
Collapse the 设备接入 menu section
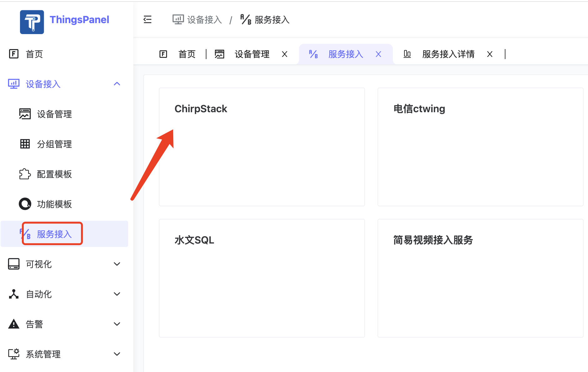(117, 83)
